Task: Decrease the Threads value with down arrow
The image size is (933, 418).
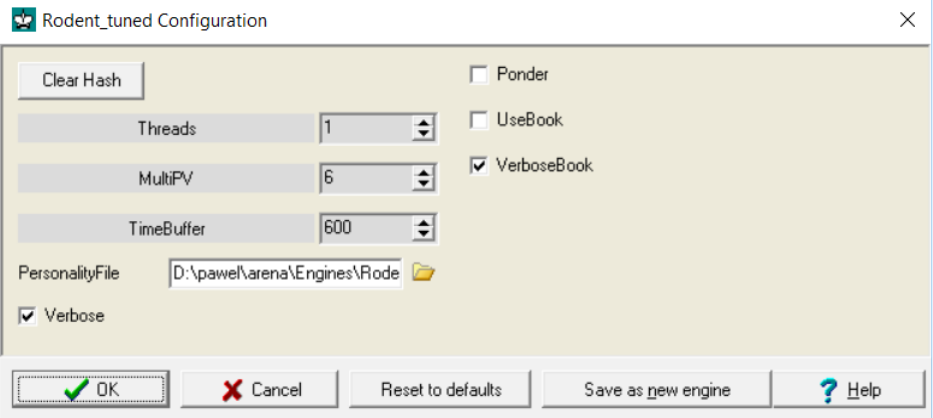Action: pyautogui.click(x=422, y=134)
